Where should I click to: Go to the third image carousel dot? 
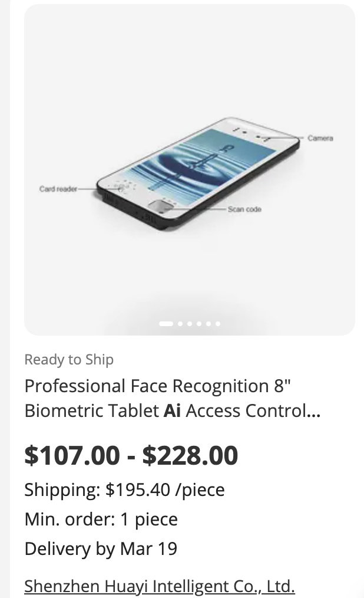(190, 323)
